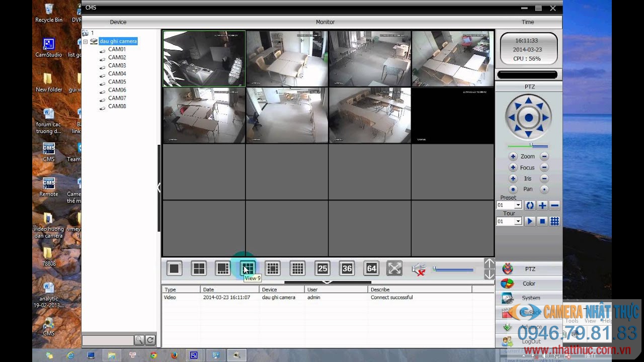Stop the PTZ tour
The image size is (644, 362).
[x=541, y=221]
